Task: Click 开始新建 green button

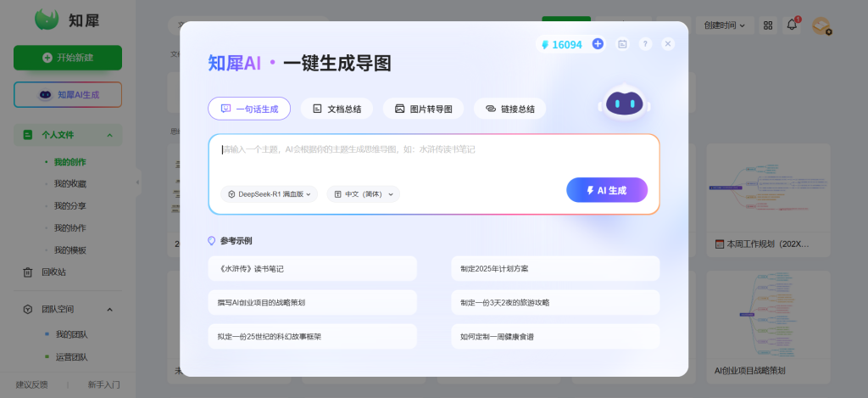Action: [68, 58]
